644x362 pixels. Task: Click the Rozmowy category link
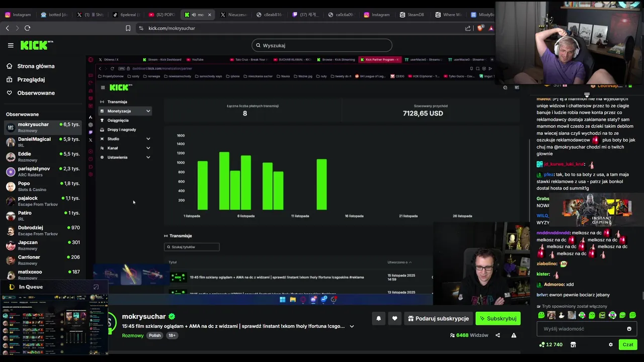pos(133,335)
